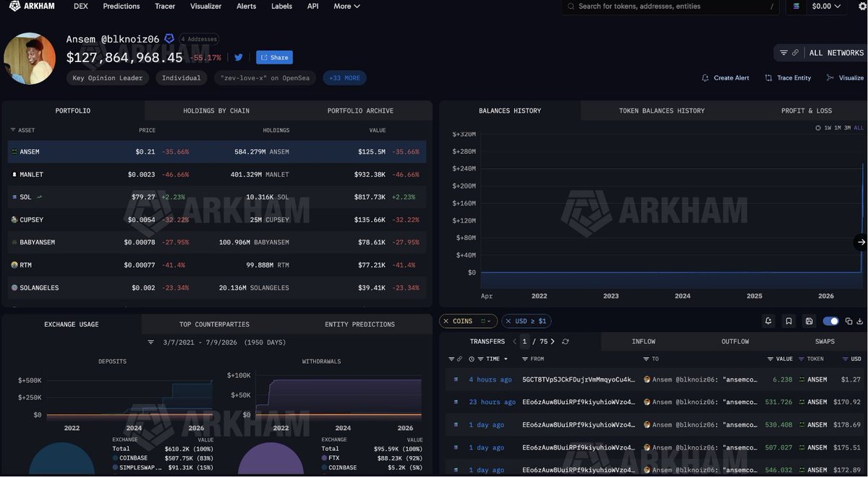868x477 pixels.
Task: Open the More menu dropdown
Action: (346, 6)
